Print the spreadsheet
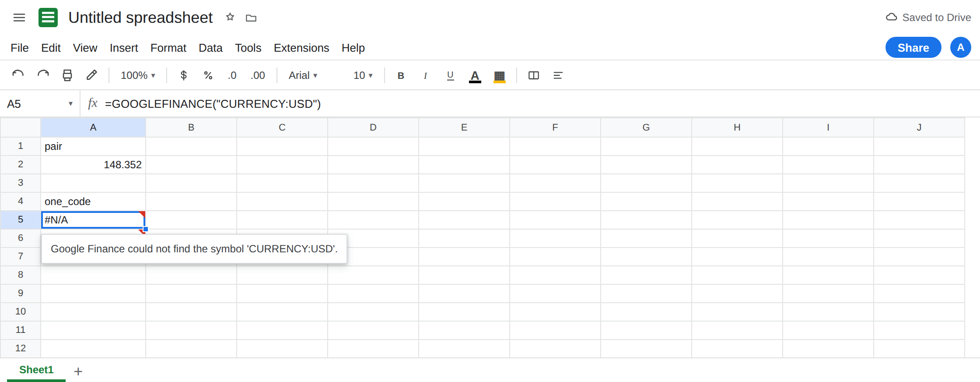 click(x=67, y=75)
